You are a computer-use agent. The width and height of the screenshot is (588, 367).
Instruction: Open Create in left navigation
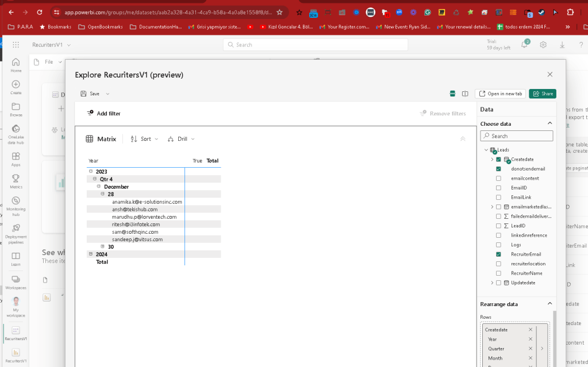[x=16, y=87]
